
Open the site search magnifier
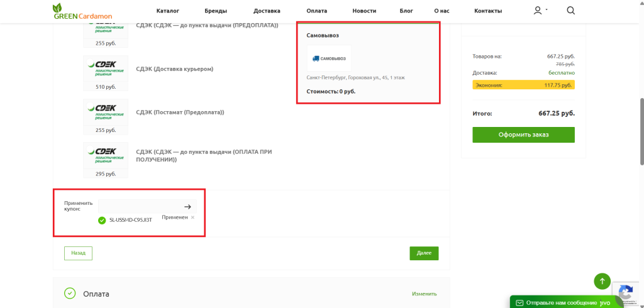[570, 11]
